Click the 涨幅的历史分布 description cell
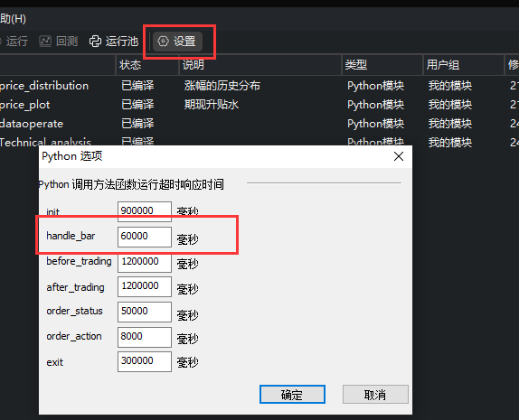 coord(222,86)
